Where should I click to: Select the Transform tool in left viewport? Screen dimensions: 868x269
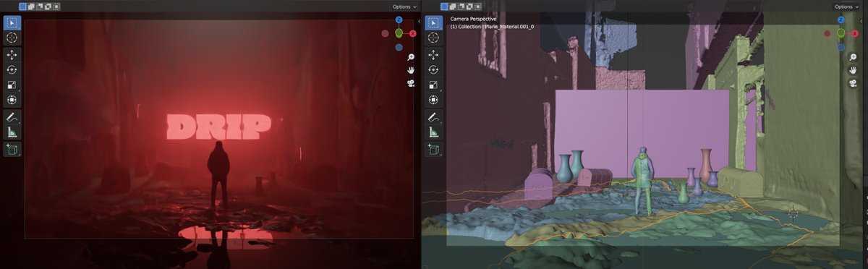point(12,100)
